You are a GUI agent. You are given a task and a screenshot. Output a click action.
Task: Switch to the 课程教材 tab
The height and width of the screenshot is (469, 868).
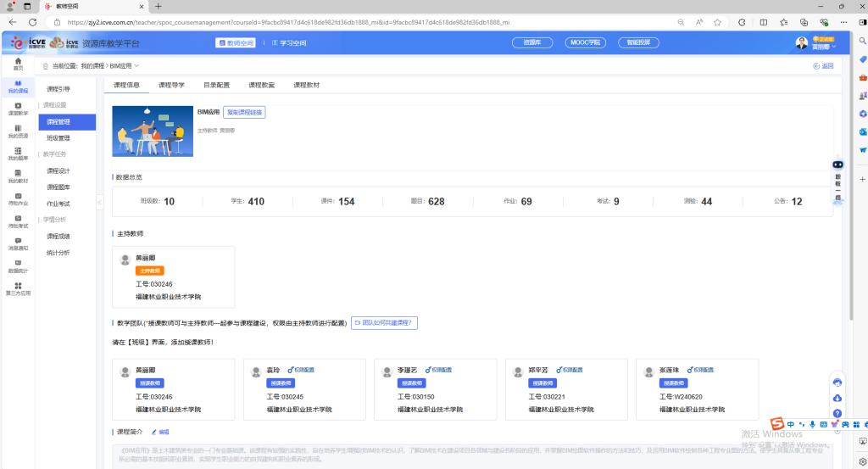point(306,85)
